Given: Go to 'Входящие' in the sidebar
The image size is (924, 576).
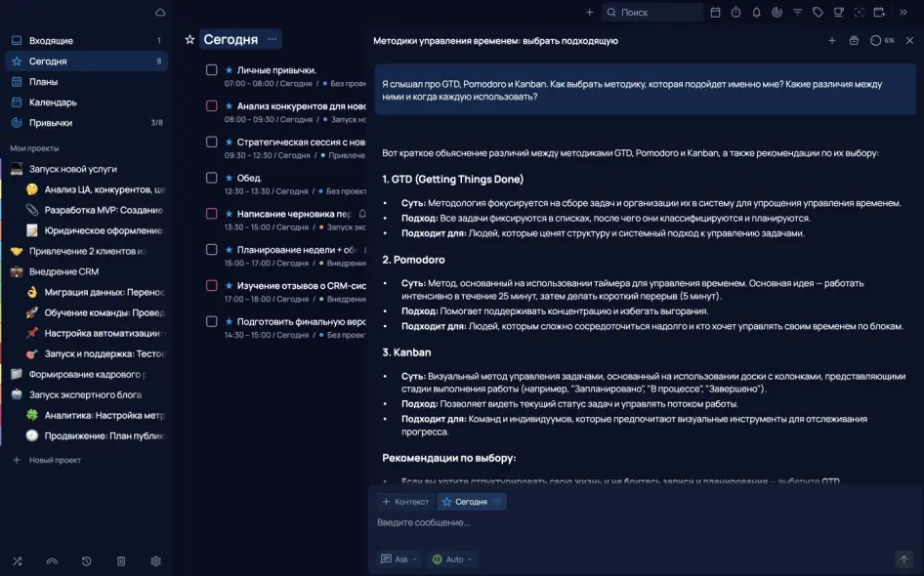Looking at the screenshot, I should click(x=51, y=41).
